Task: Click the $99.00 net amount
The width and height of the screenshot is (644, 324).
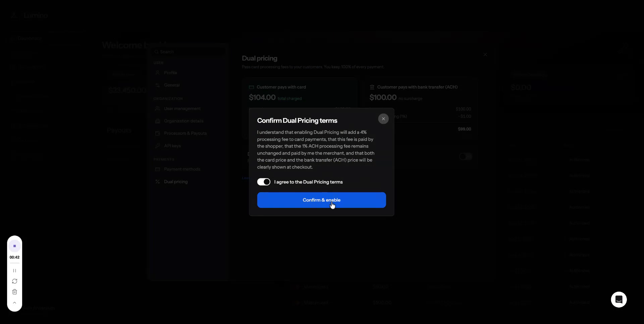Action: (x=464, y=129)
